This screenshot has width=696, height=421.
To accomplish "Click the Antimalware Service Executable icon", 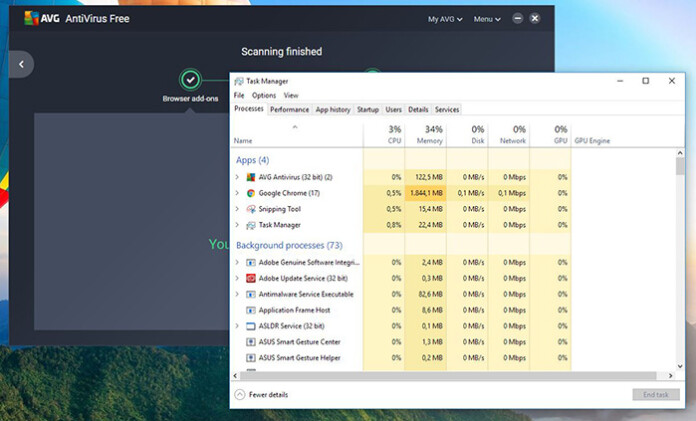I will click(251, 294).
